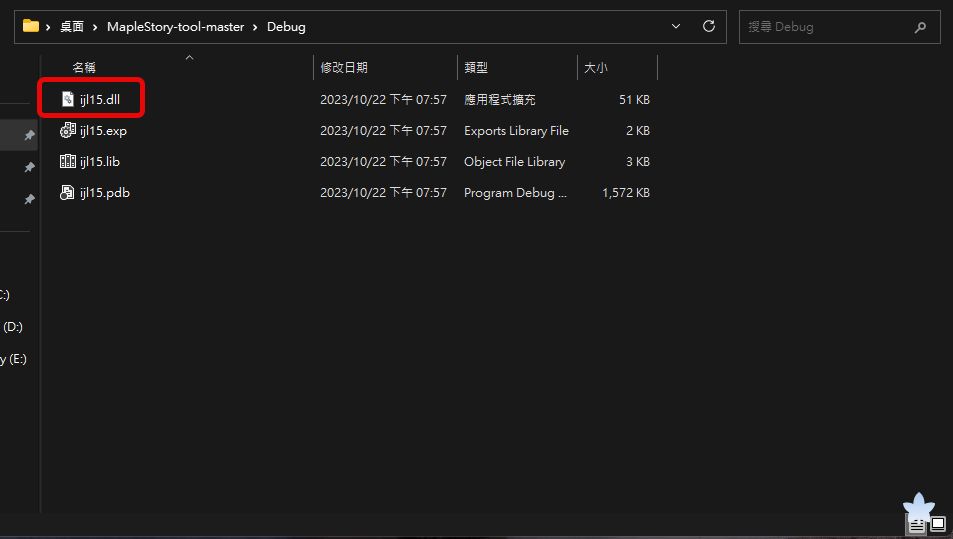Click the Program Debug type cell

[515, 192]
